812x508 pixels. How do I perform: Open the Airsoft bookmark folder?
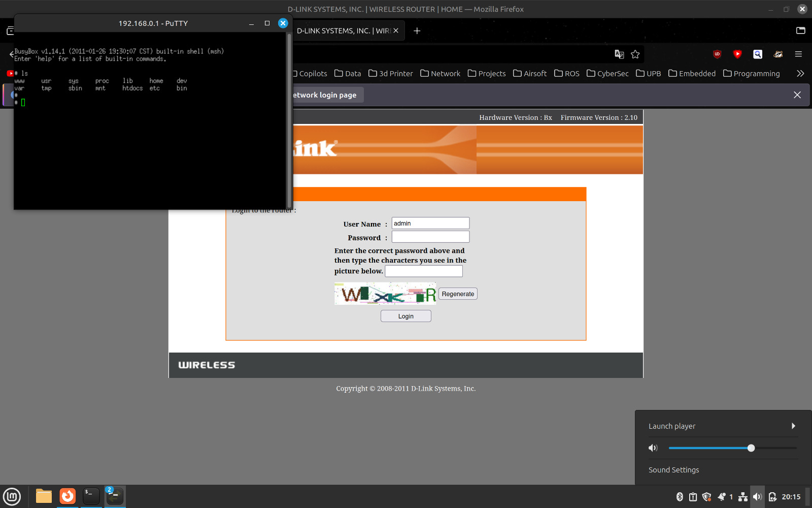(530, 74)
